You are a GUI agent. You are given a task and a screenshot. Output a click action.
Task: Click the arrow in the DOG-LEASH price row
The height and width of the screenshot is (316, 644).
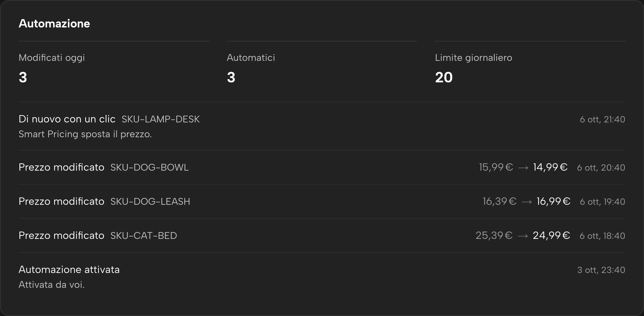point(527,202)
